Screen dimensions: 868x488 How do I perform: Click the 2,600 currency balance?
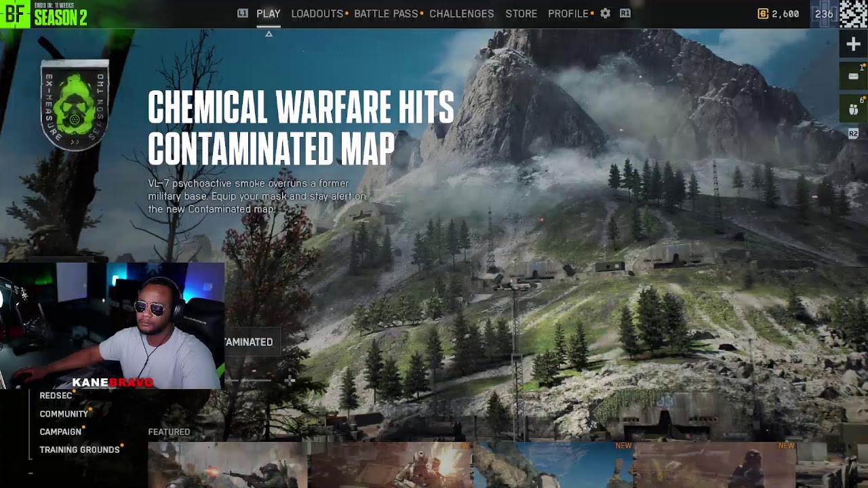coord(785,14)
